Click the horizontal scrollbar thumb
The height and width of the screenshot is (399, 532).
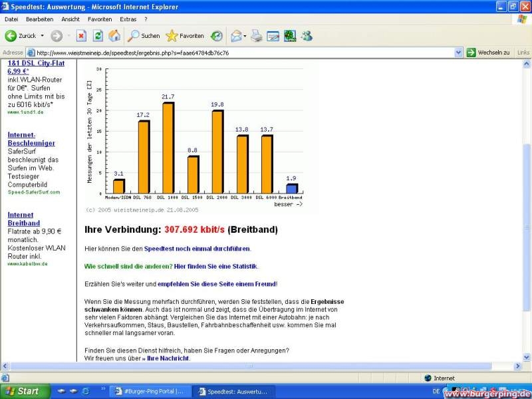click(250, 366)
